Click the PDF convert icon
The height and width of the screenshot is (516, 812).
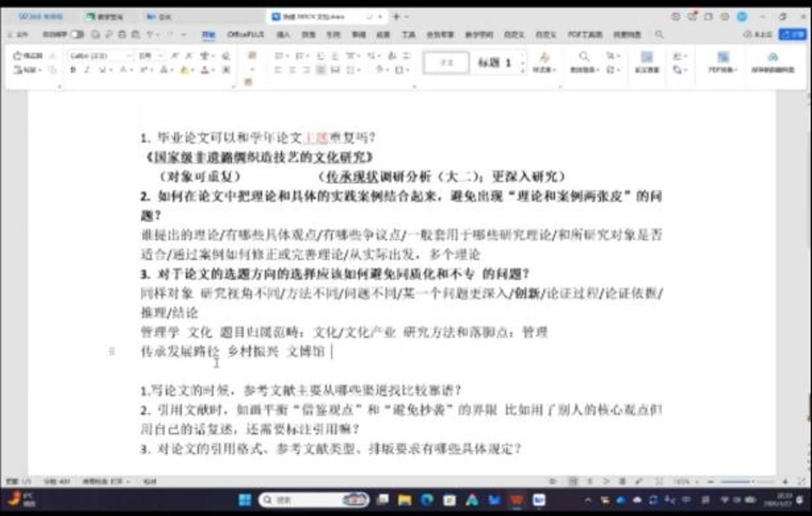[722, 62]
